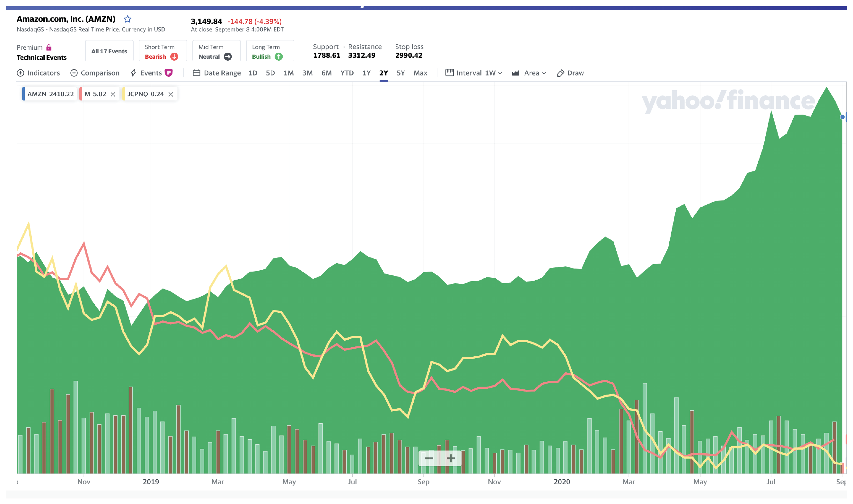
Task: Click the Bullish green up-arrow icon
Action: (x=278, y=57)
